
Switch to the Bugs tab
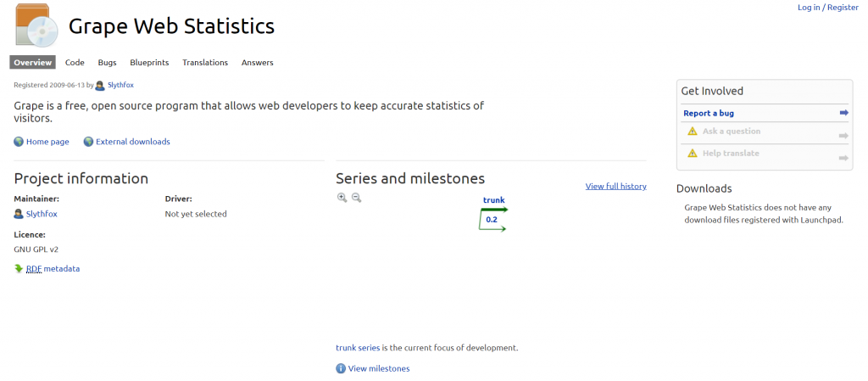pyautogui.click(x=108, y=63)
